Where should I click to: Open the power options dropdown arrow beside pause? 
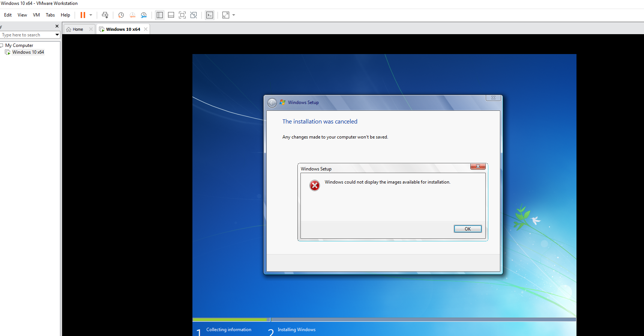91,15
